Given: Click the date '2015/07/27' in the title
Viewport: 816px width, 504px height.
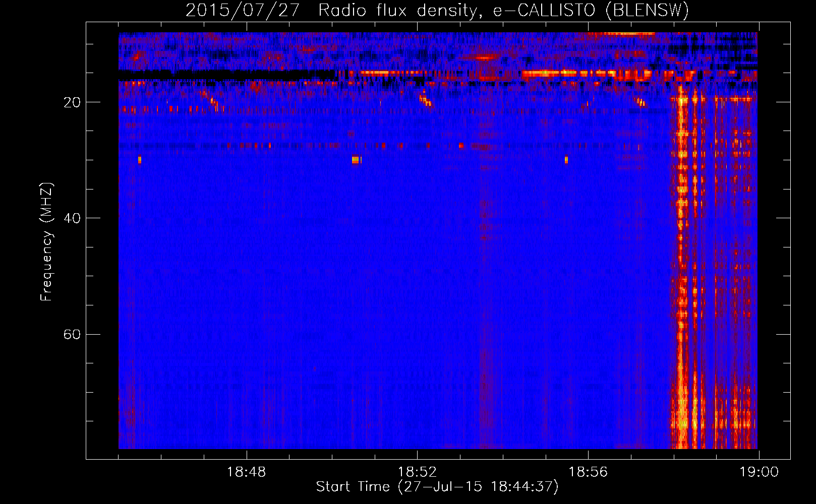Looking at the screenshot, I should (x=243, y=11).
